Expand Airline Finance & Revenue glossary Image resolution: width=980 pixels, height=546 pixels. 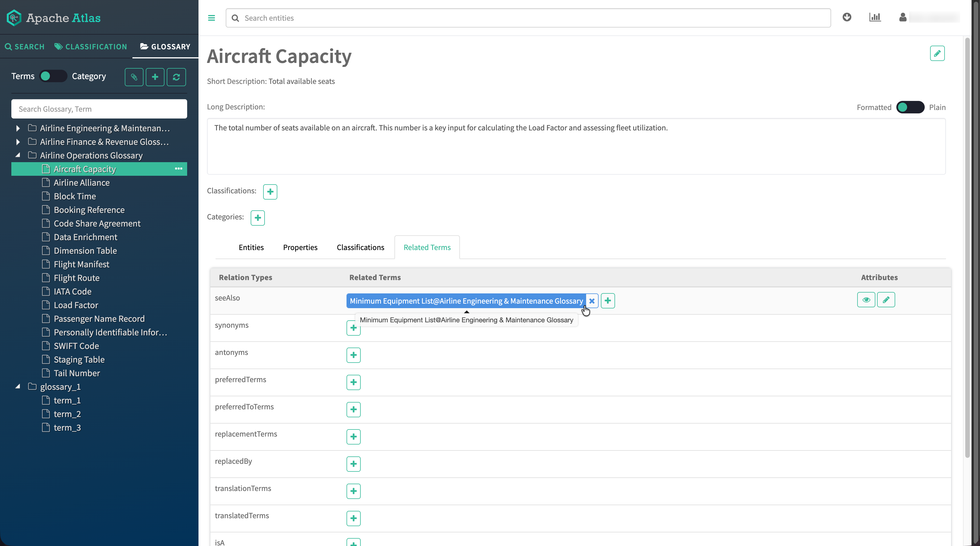18,142
